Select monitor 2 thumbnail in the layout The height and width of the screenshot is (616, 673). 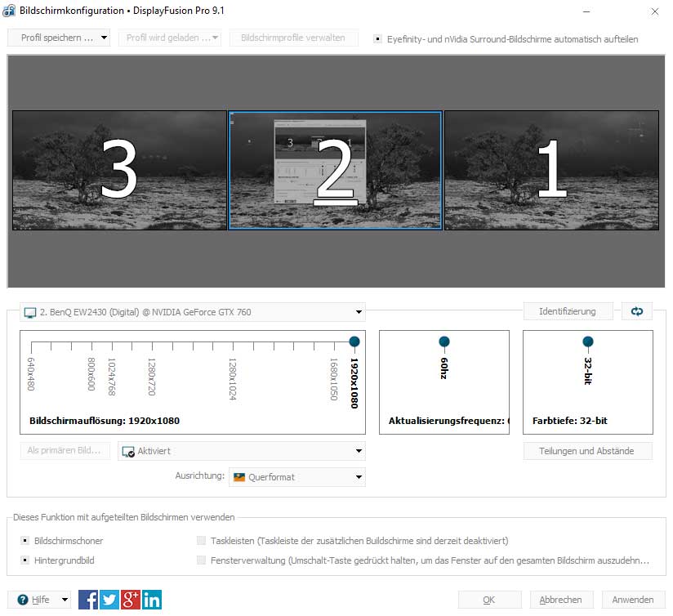(335, 171)
